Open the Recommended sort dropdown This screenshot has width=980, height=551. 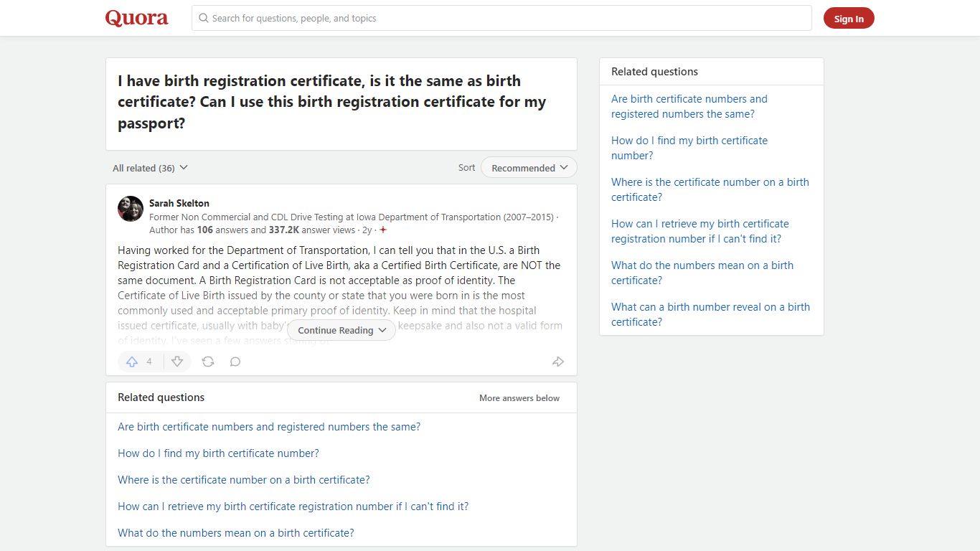click(x=529, y=168)
